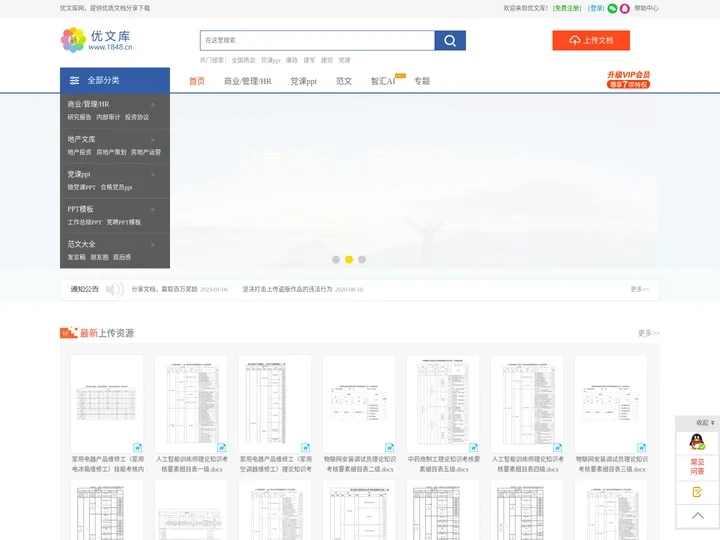Image resolution: width=720 pixels, height=540 pixels.
Task: Open thumbnail of 家用电冰箱维修工 document
Action: [107, 404]
